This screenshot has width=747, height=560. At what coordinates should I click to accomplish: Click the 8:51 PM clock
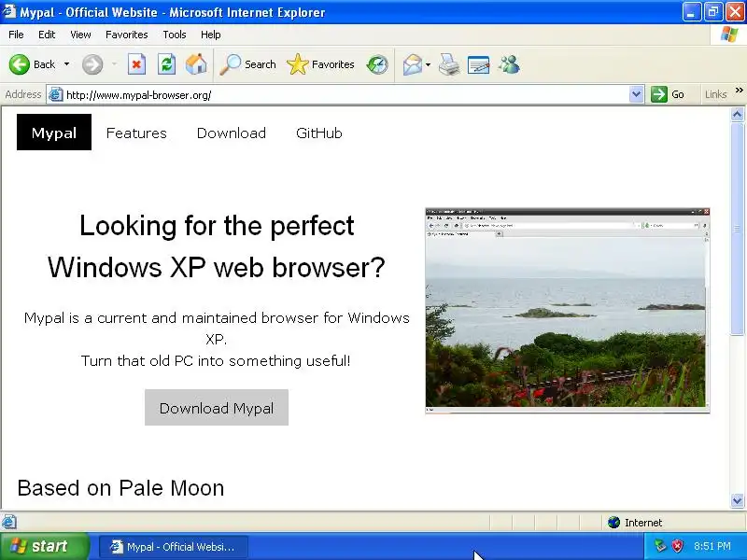pos(712,546)
